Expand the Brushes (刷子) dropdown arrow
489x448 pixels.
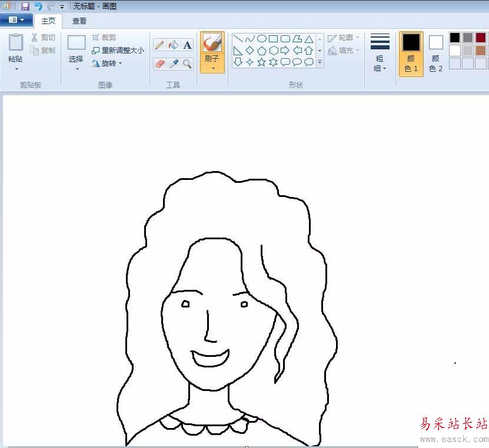214,68
